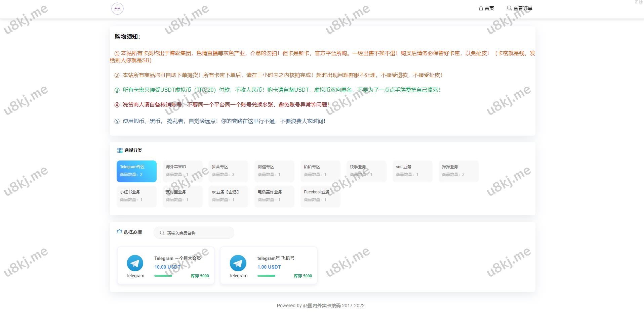Click the magnifier icon inside product search box
Screen dimensions: 644x324
pyautogui.click(x=162, y=233)
